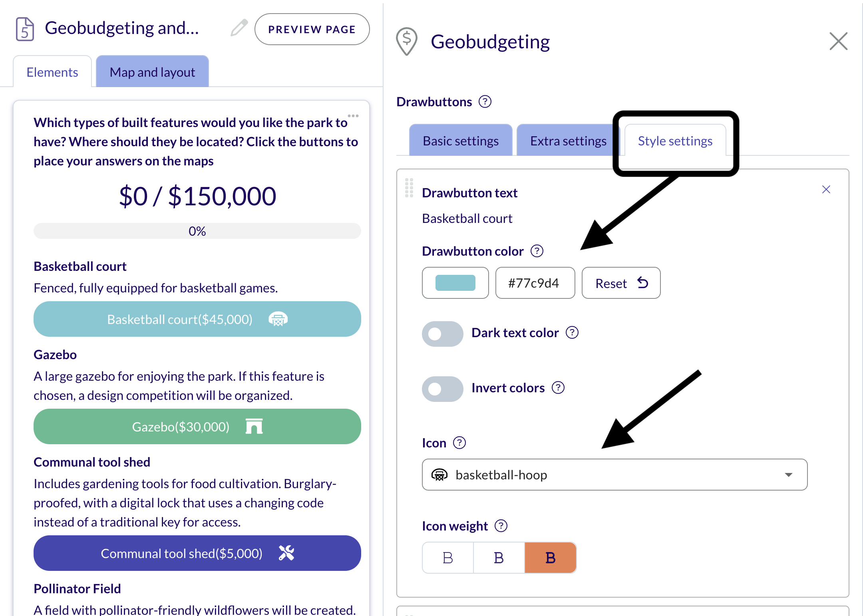Click the pencil edit title icon
Screen dimensions: 863x616
point(239,28)
